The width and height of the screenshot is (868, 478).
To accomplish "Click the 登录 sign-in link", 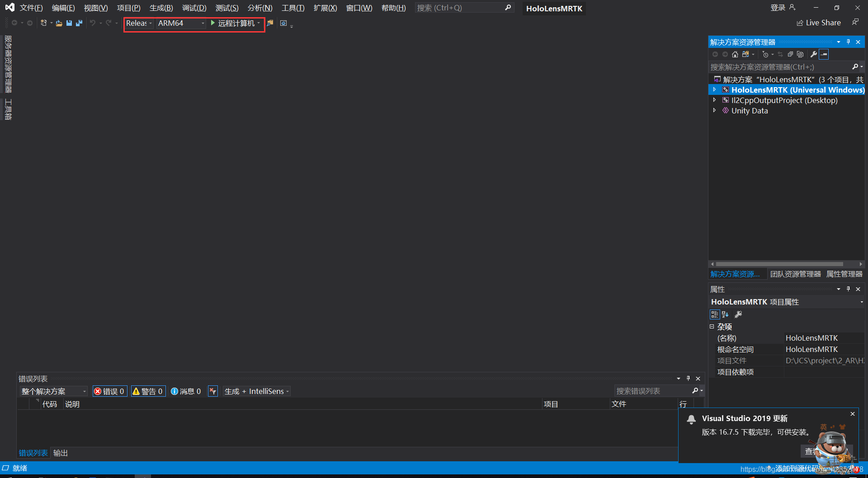I will coord(778,8).
